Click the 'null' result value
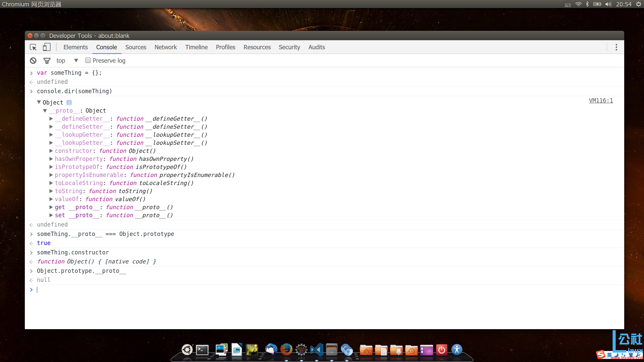This screenshot has height=362, width=644. coord(44,280)
